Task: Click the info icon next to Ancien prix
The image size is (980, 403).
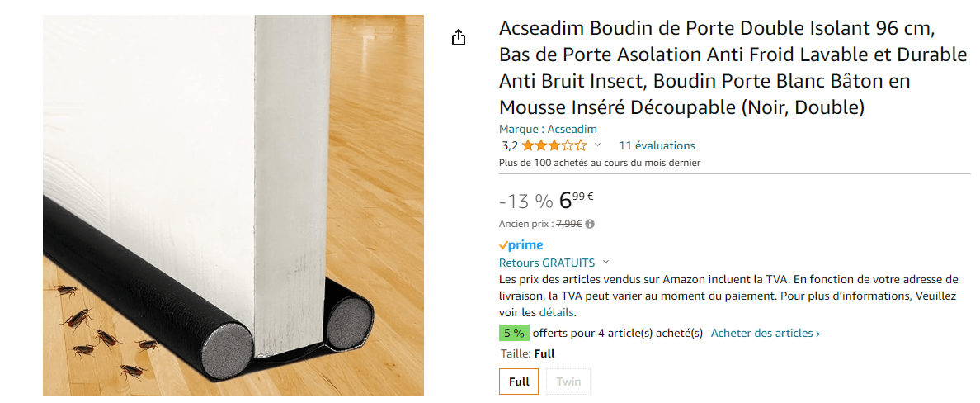Action: pos(590,224)
